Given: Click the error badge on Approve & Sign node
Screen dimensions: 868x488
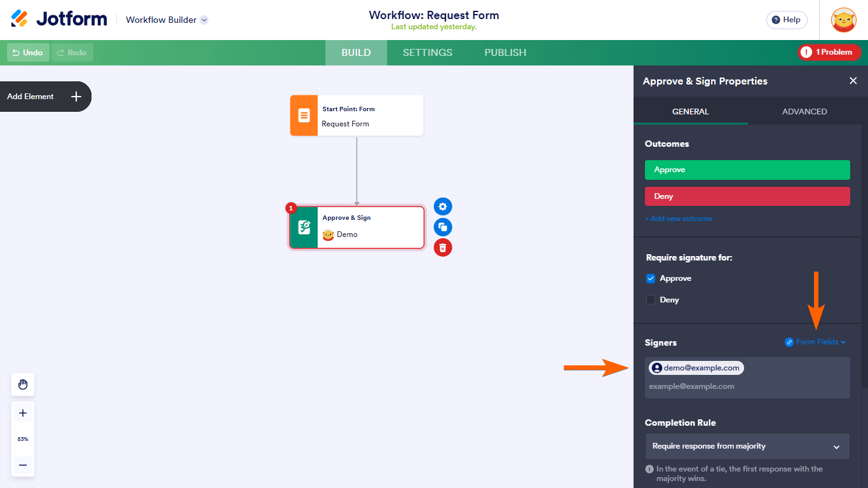Looking at the screenshot, I should 291,208.
